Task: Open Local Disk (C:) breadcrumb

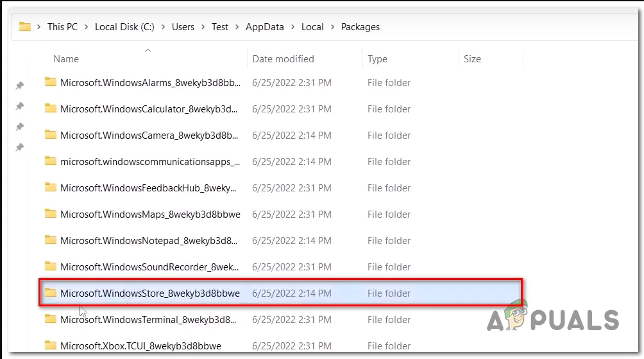Action: (x=124, y=27)
